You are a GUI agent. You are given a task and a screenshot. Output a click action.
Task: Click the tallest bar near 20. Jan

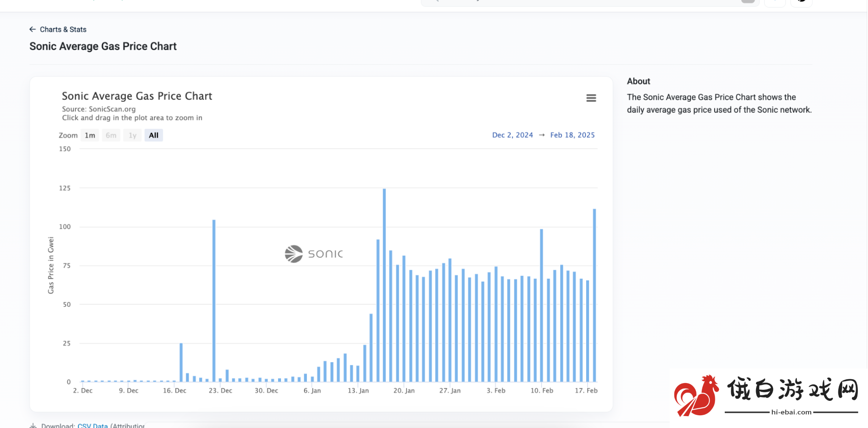pos(384,285)
